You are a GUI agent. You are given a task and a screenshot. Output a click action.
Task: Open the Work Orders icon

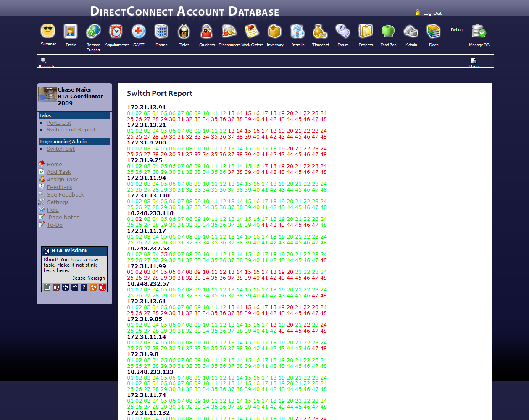(x=252, y=31)
